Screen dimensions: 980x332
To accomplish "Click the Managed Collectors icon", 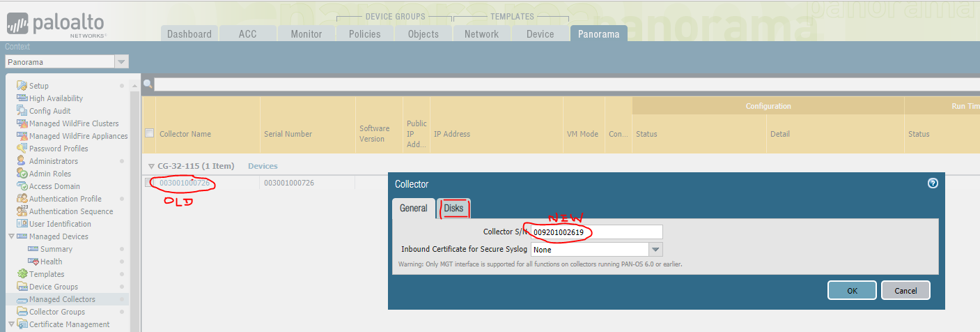I will pyautogui.click(x=22, y=299).
